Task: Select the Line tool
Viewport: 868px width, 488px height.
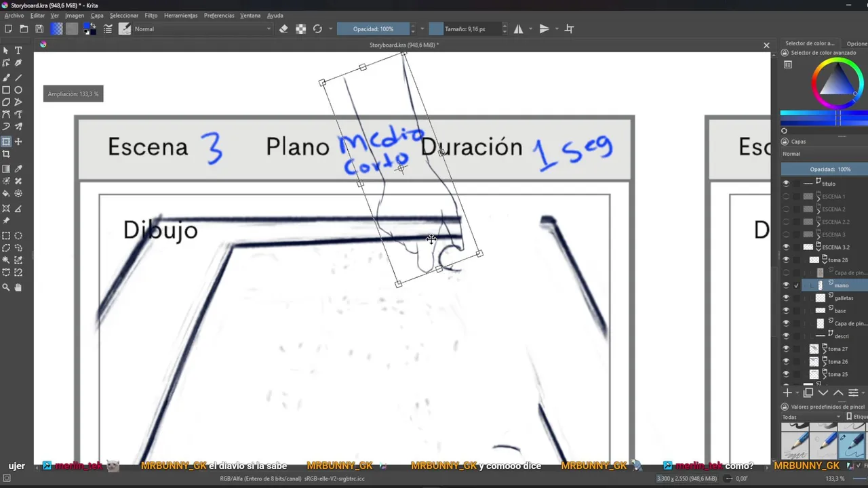Action: coord(18,77)
